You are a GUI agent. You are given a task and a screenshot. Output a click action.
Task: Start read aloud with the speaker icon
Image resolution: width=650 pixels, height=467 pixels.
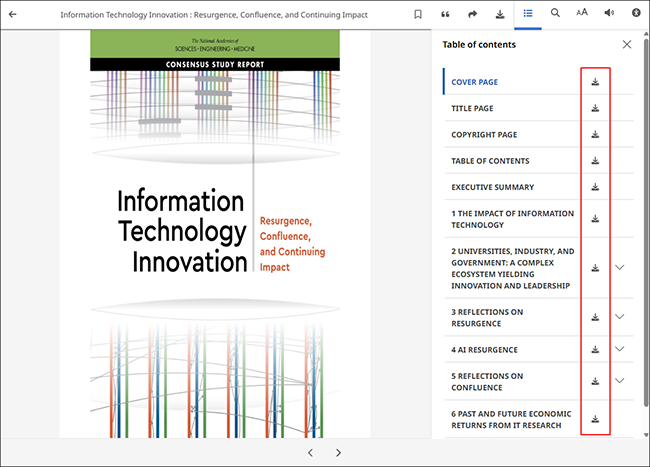[x=609, y=13]
